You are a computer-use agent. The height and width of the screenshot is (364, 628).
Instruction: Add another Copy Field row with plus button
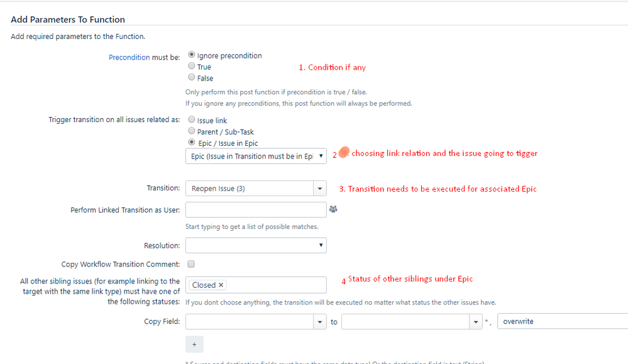pos(194,345)
